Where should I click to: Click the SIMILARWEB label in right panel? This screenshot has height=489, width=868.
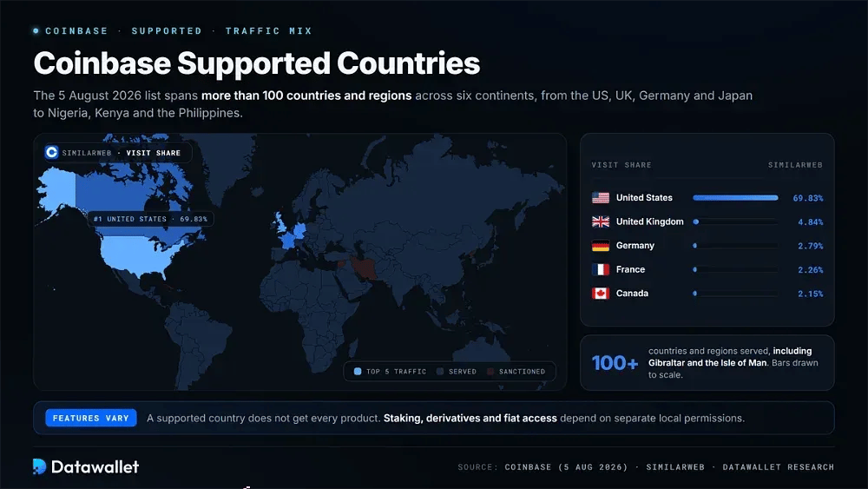(x=795, y=165)
